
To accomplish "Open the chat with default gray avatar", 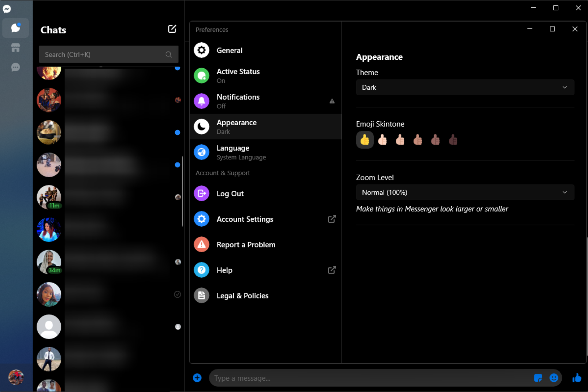I will (109, 326).
